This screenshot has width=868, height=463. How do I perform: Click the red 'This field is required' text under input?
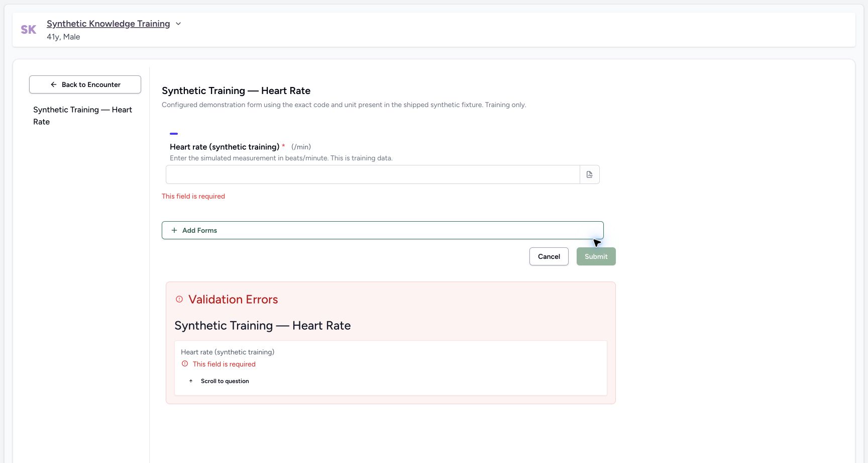(193, 196)
